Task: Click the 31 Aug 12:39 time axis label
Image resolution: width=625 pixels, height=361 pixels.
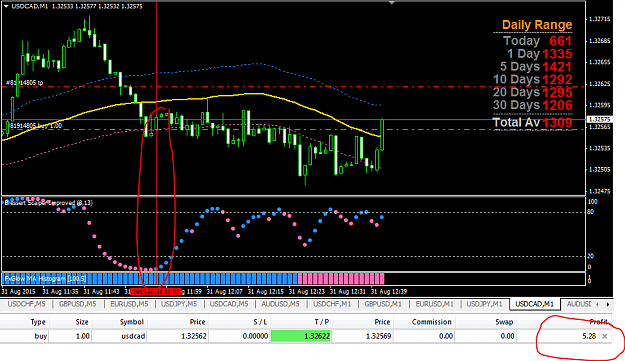Action: tap(389, 292)
